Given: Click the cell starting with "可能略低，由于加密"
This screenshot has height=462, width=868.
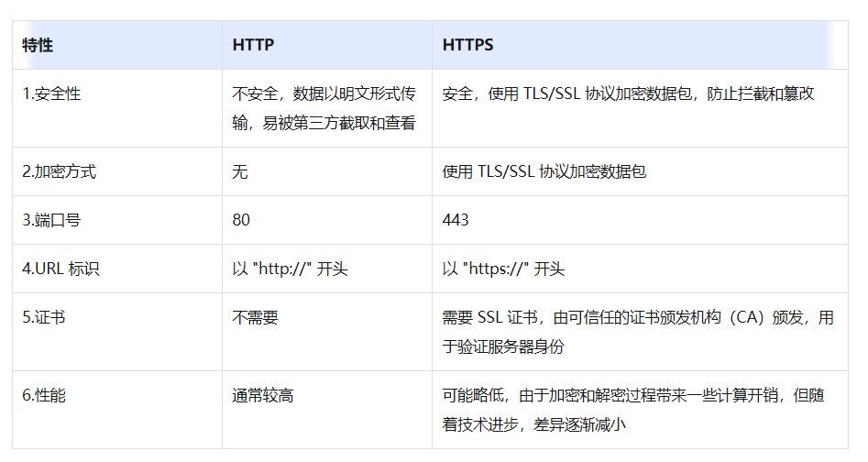Looking at the screenshot, I should pyautogui.click(x=633, y=410).
